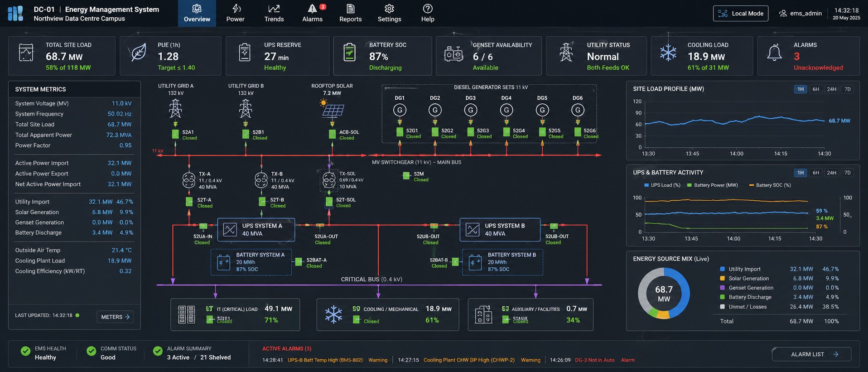The width and height of the screenshot is (868, 372).
Task: Open the Trends tab
Action: [274, 14]
